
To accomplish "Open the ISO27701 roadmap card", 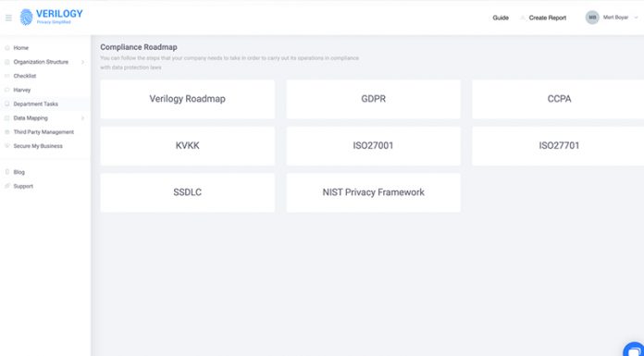I will click(558, 146).
